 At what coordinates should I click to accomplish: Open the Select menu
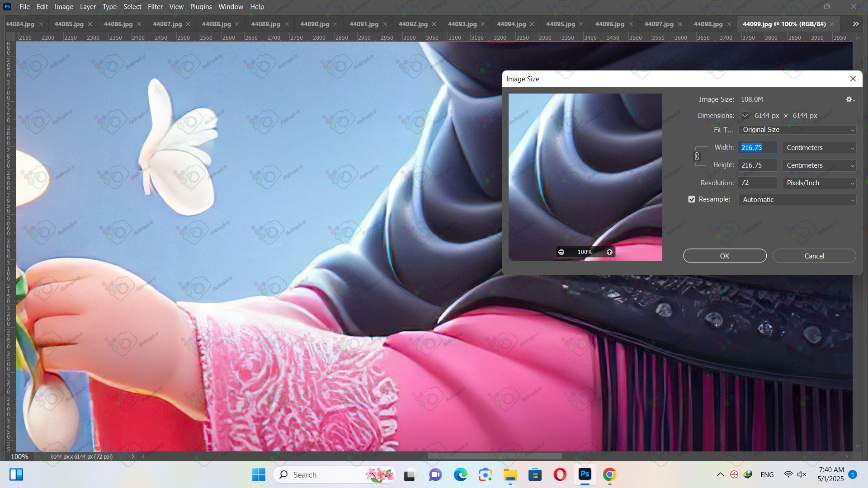tap(132, 7)
